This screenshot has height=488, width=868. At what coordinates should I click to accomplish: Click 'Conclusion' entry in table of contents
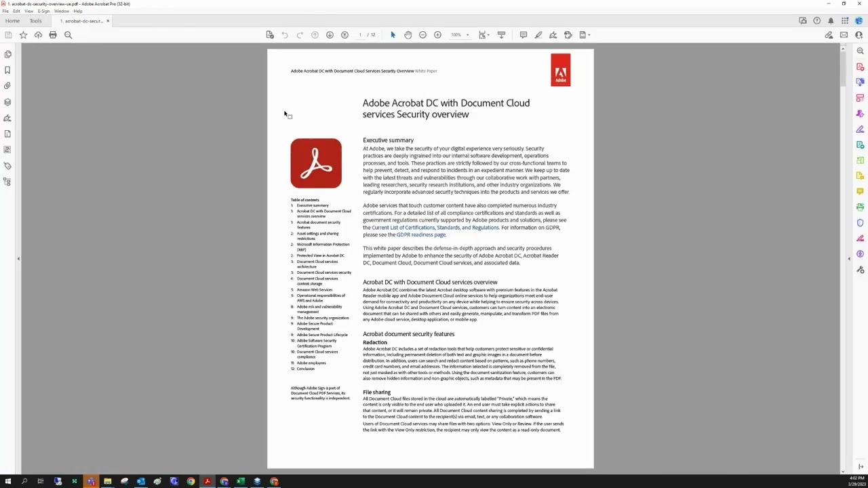(306, 369)
